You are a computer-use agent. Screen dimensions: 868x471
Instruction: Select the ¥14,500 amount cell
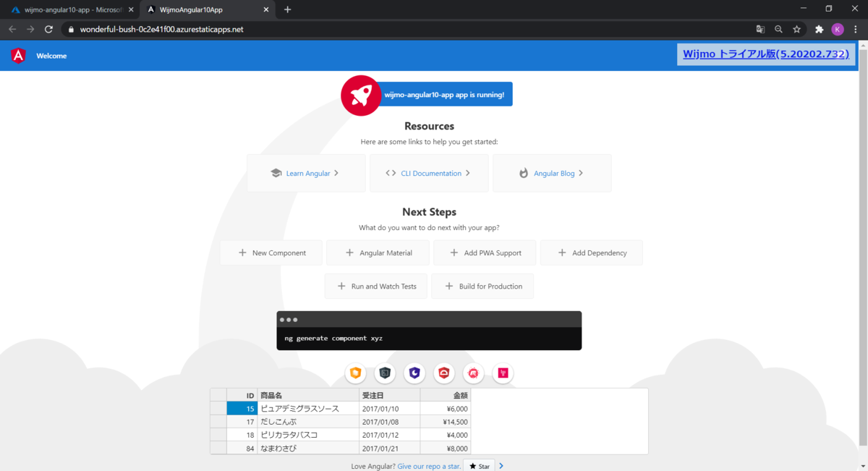coord(446,421)
